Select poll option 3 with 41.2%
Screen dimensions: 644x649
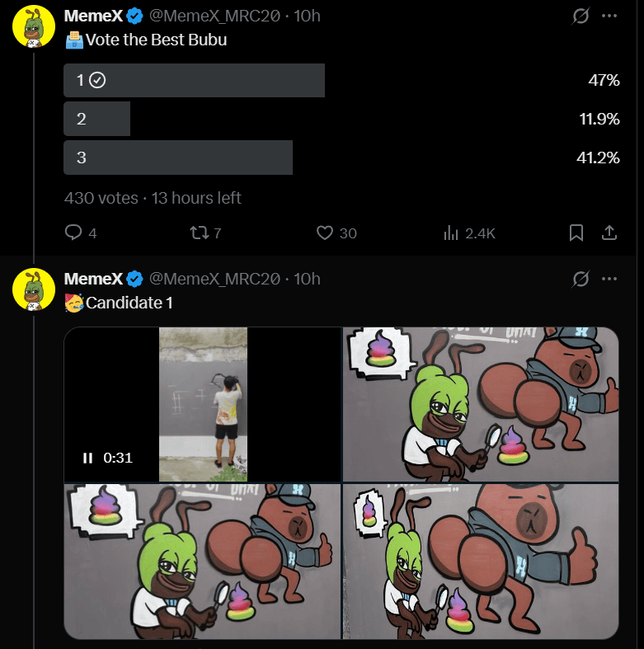pyautogui.click(x=178, y=158)
